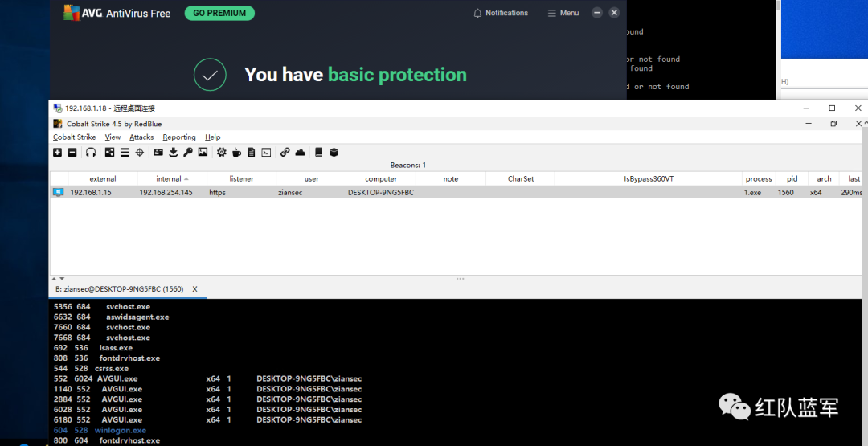Select the ziansec@DESKTOP-9NG5FBC beacon tab

point(120,288)
